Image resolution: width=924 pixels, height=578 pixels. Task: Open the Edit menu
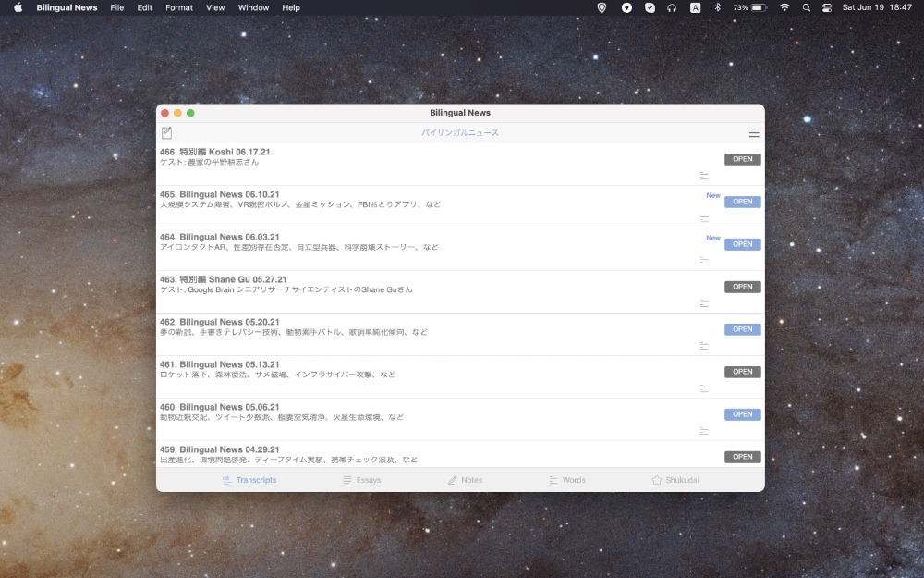(x=144, y=7)
